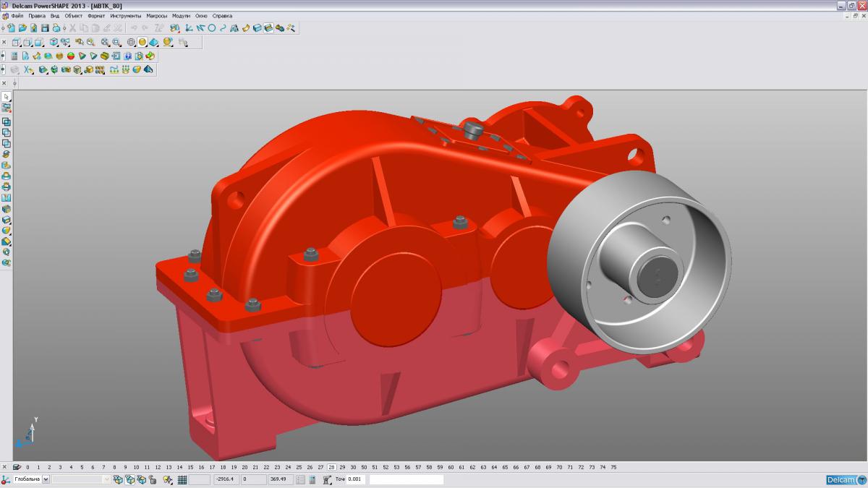Select the Surface creation tool
Screen dimensions: 868x488
click(x=245, y=27)
